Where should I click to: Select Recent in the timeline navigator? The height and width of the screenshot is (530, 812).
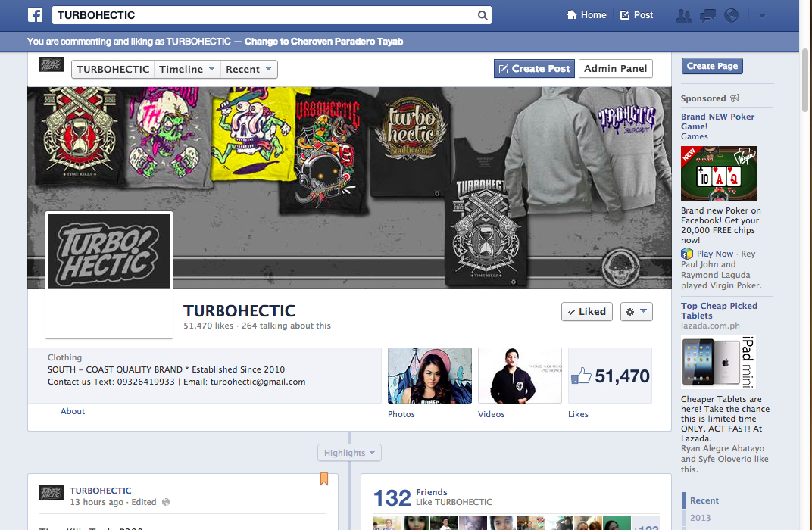[x=704, y=501]
